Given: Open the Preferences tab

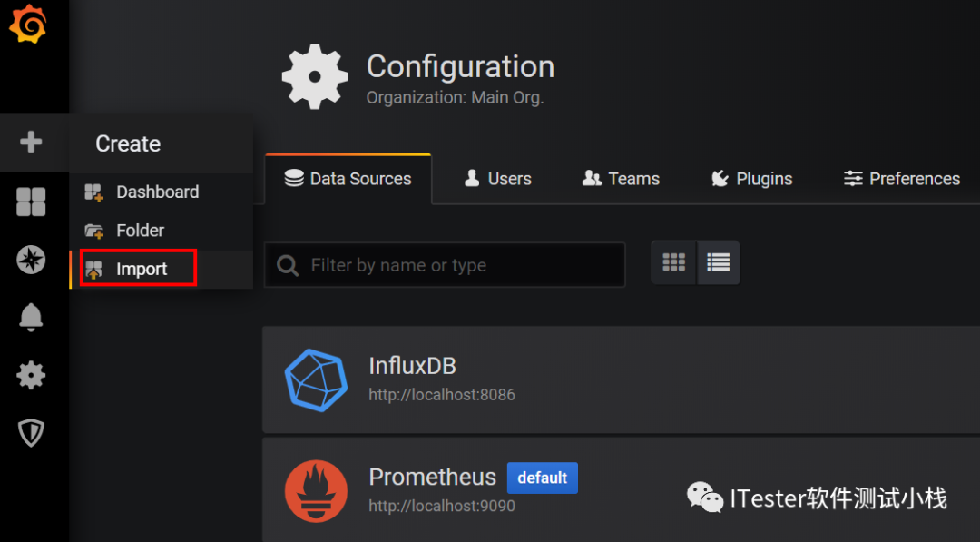Looking at the screenshot, I should 902,179.
